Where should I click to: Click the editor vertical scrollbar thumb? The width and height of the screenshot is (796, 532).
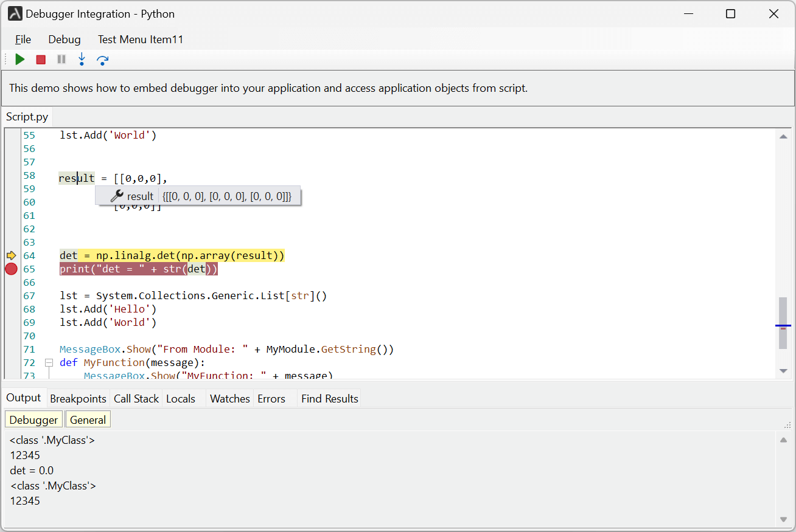(783, 323)
